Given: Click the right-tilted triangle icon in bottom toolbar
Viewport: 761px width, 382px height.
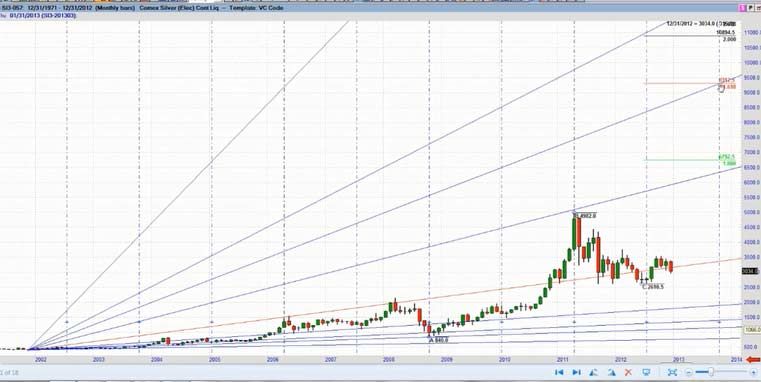Looking at the screenshot, I should [612, 372].
